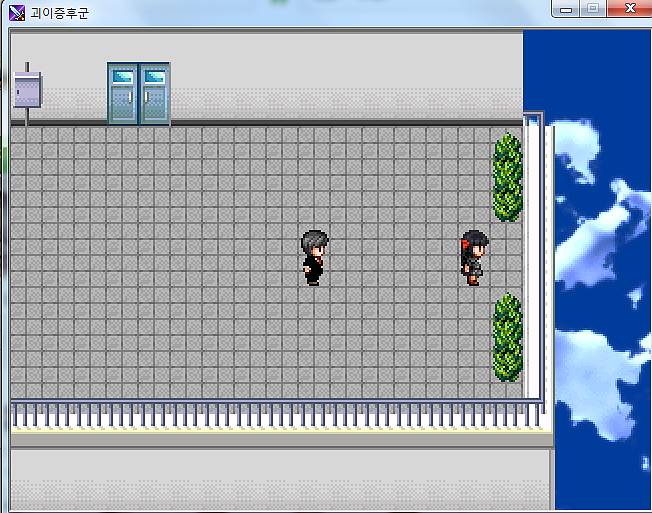Click the gray-haired character in black
The height and width of the screenshot is (513, 652).
click(313, 258)
